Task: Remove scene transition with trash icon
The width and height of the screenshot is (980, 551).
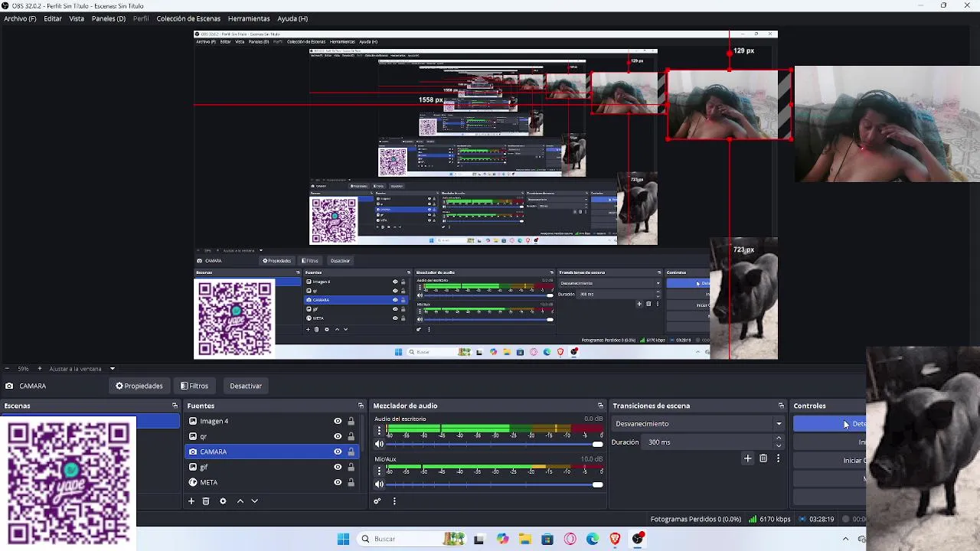Action: (x=763, y=458)
